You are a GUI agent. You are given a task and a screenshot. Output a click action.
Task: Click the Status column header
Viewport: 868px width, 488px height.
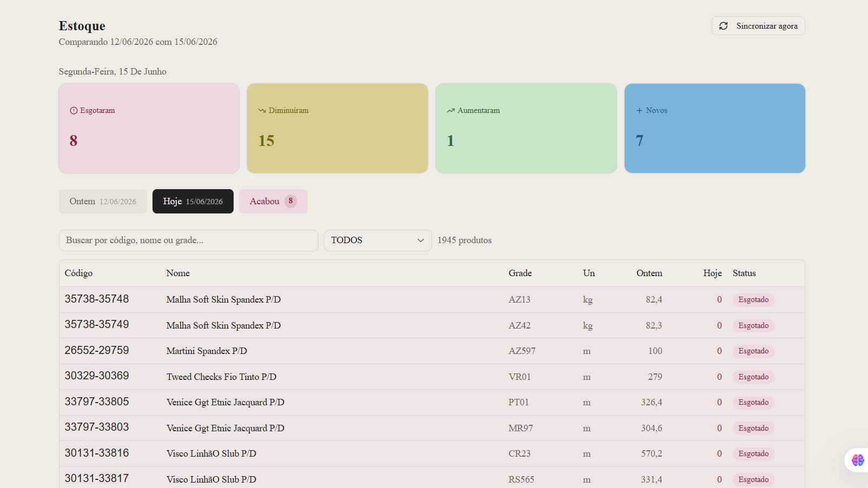tap(744, 273)
